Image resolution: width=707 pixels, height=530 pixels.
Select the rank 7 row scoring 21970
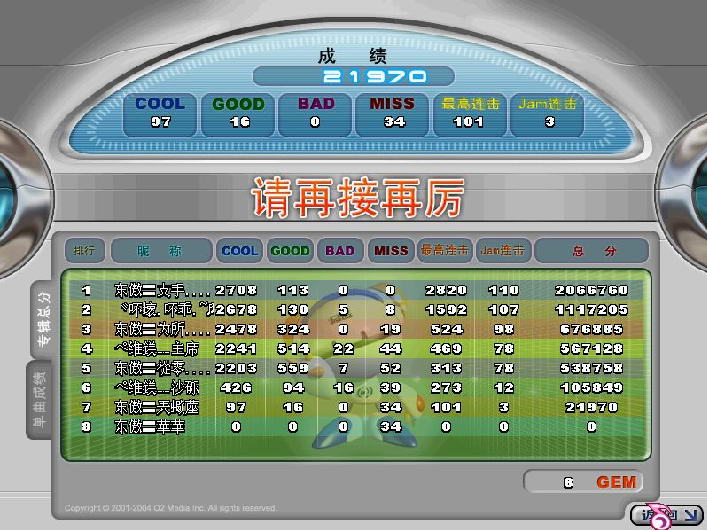pyautogui.click(x=355, y=407)
